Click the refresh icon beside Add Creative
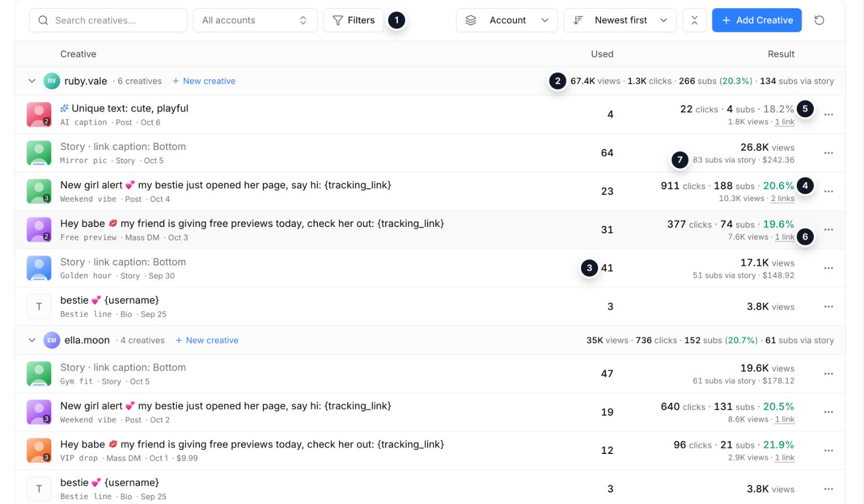The height and width of the screenshot is (504, 864). 819,20
